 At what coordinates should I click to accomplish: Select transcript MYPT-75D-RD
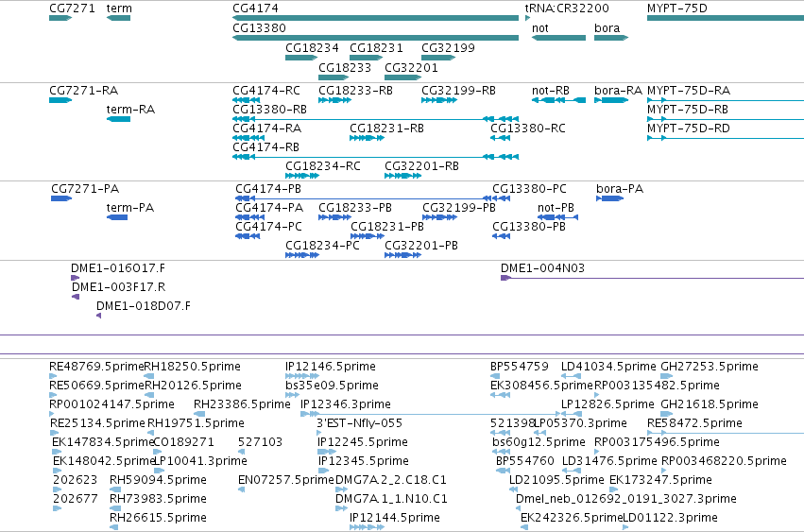(x=726, y=138)
